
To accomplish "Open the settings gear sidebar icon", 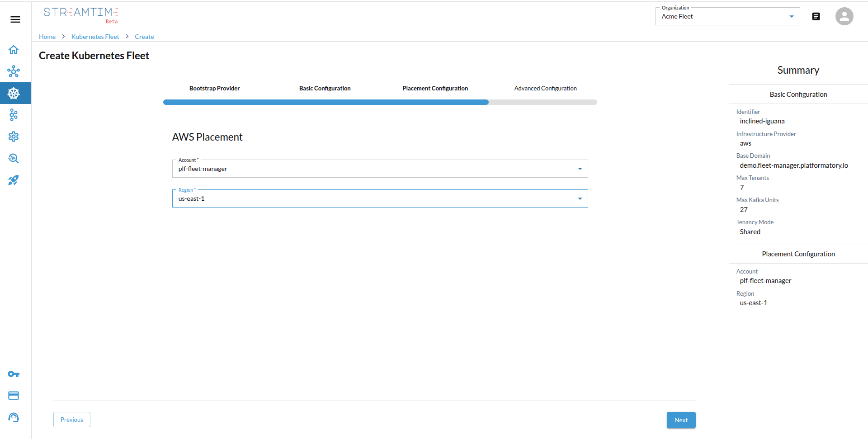I will point(14,137).
